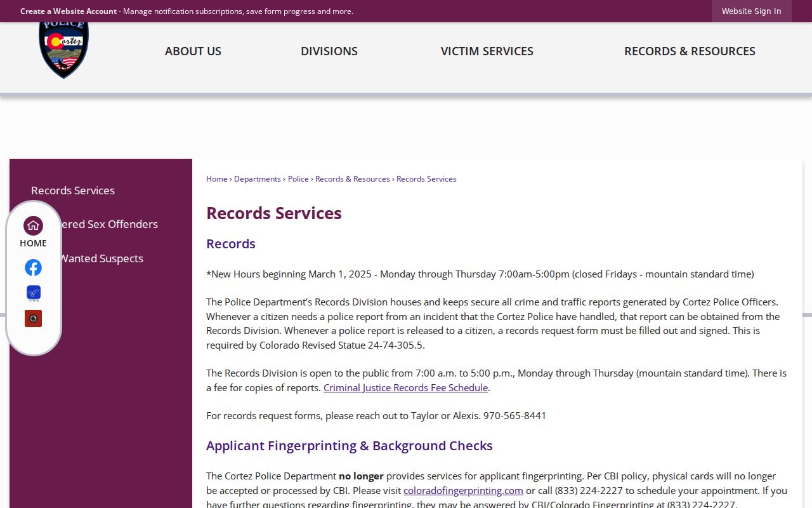Click the Records Services page heading
This screenshot has height=508, width=812.
274,213
